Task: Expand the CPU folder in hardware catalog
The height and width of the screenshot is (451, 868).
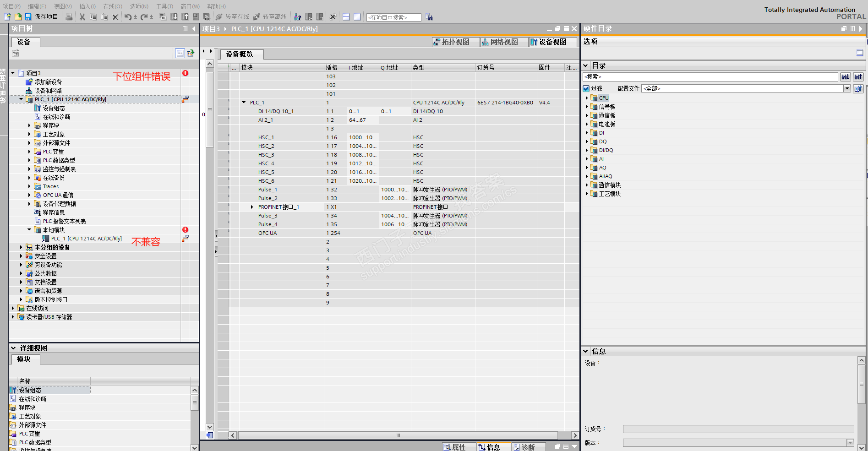Action: coord(587,98)
